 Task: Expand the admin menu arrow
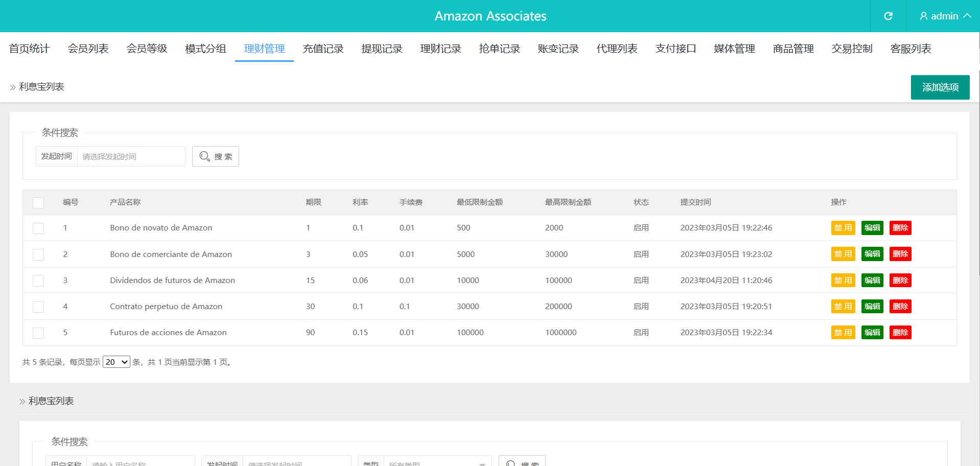(x=967, y=16)
